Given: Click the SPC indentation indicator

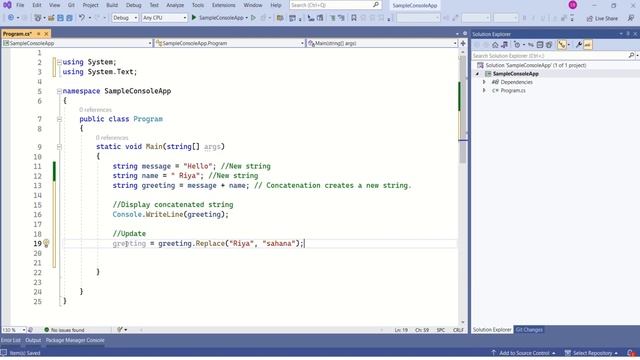Looking at the screenshot, I should click(440, 330).
